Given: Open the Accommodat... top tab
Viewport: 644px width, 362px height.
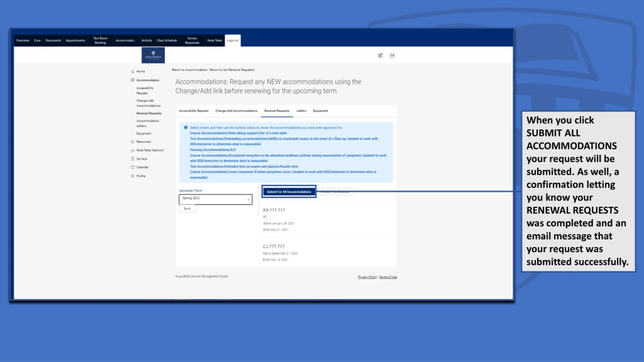Looking at the screenshot, I should [x=126, y=40].
